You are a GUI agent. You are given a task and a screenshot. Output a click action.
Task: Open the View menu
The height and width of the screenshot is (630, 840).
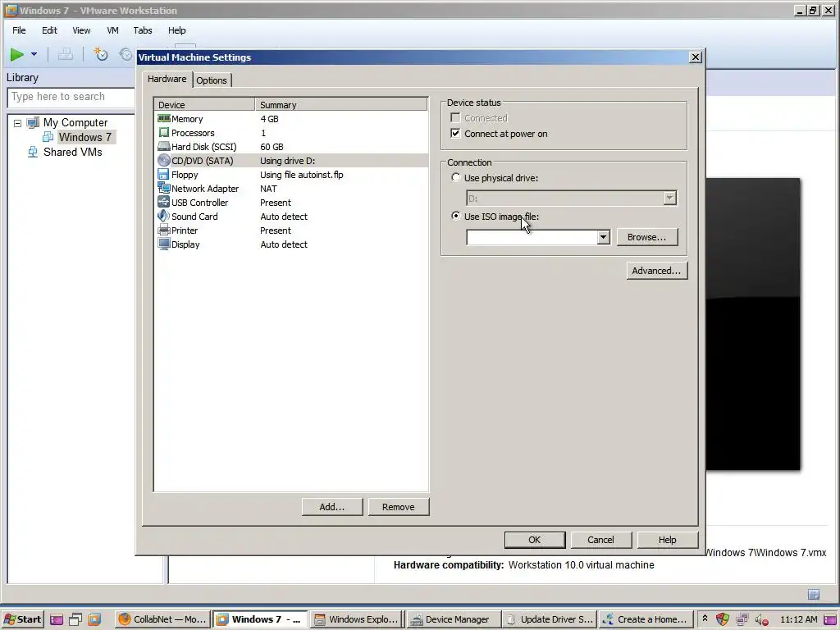[x=81, y=30]
